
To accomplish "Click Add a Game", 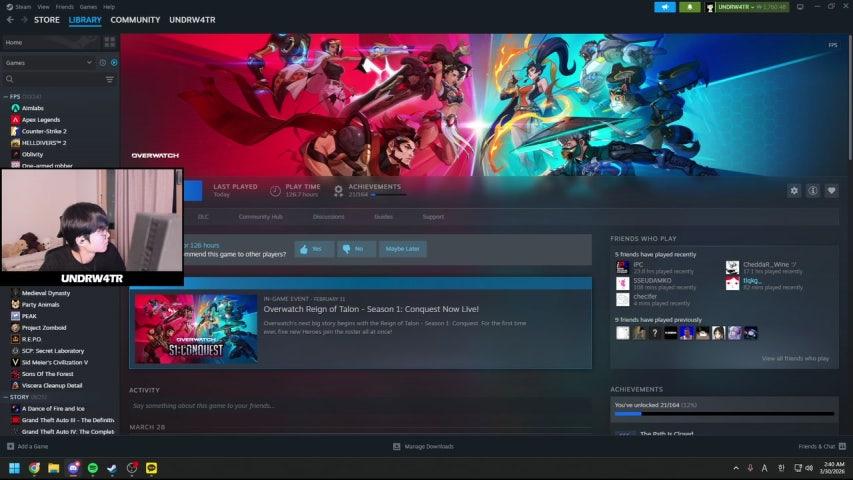I will click(27, 446).
